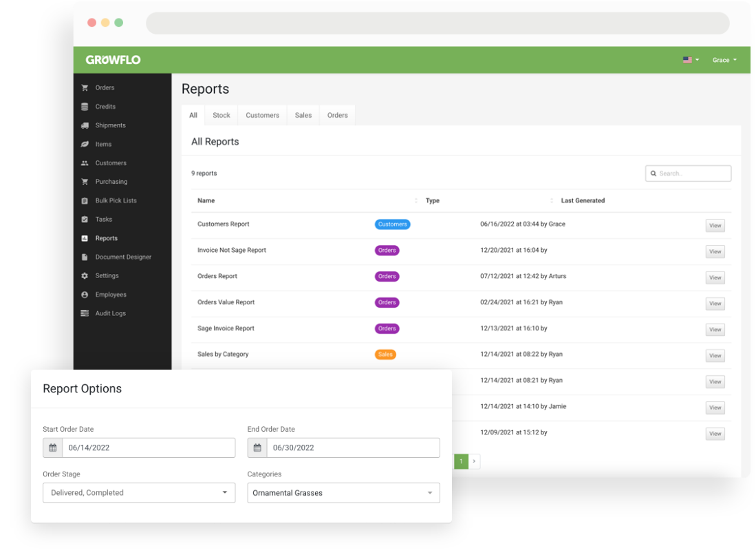Go to next page arrow
This screenshot has height=559, width=756.
475,461
